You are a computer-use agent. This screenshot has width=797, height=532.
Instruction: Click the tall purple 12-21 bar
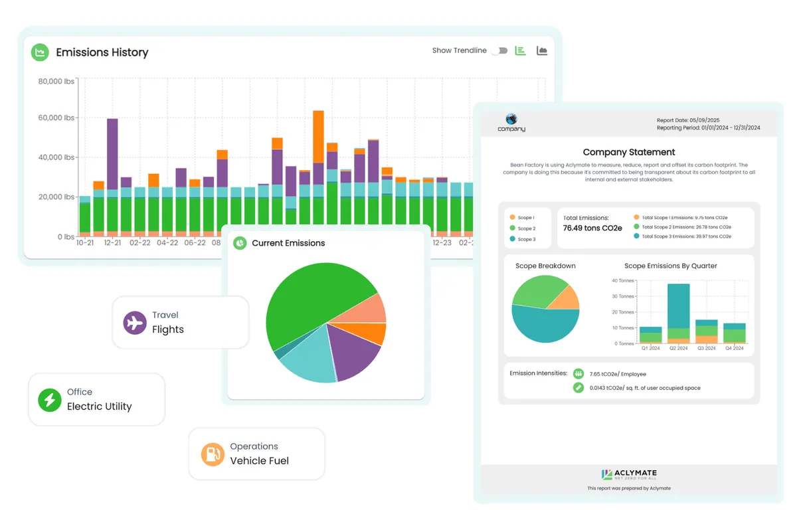[112, 154]
